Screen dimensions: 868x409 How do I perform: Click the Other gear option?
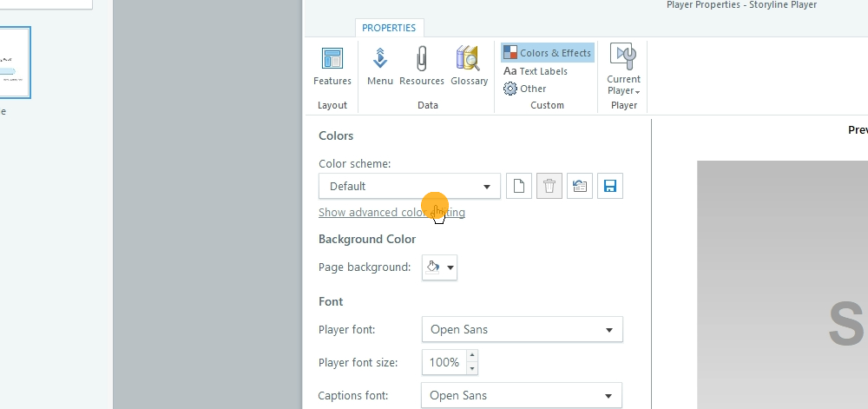(x=525, y=89)
